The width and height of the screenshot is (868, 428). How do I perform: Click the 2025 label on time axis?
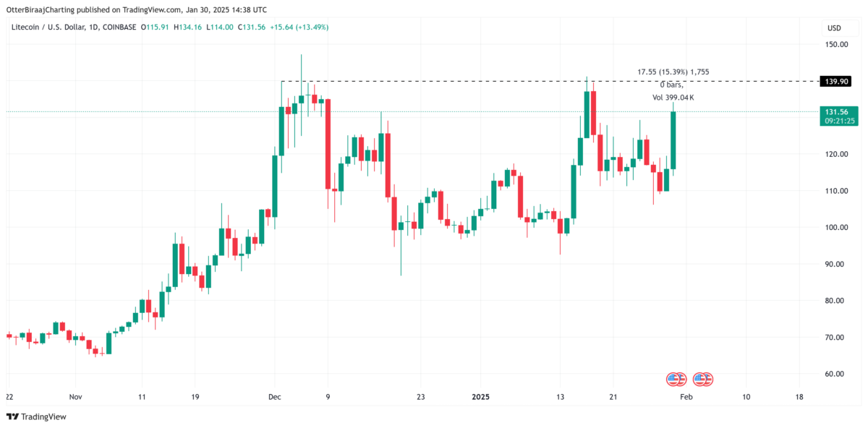[x=481, y=397]
